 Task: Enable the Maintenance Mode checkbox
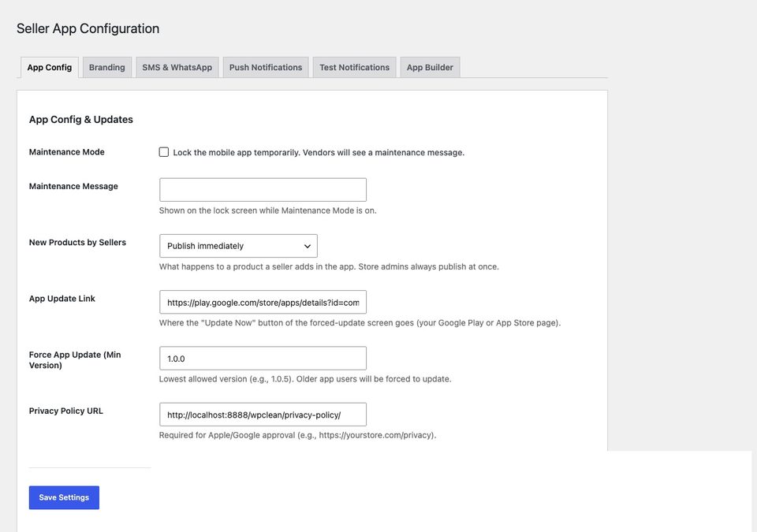pos(164,152)
